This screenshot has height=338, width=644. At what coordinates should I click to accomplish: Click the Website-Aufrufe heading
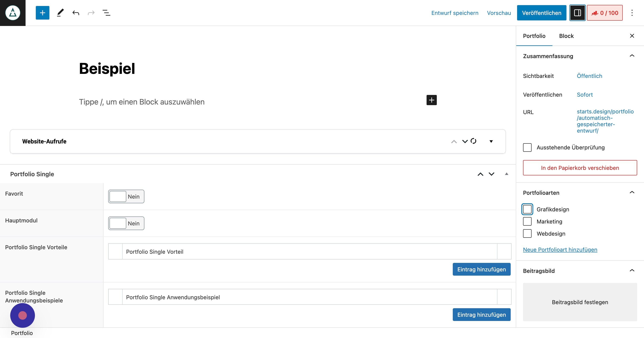pos(44,141)
